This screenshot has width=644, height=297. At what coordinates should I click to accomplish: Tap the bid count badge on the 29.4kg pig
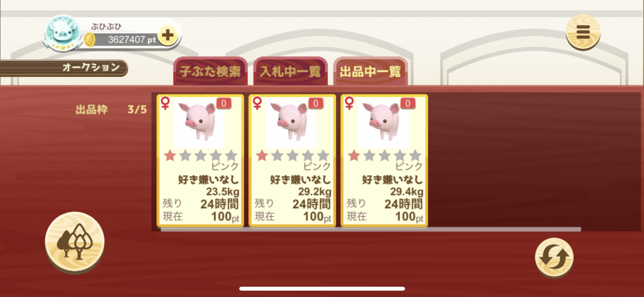[408, 103]
